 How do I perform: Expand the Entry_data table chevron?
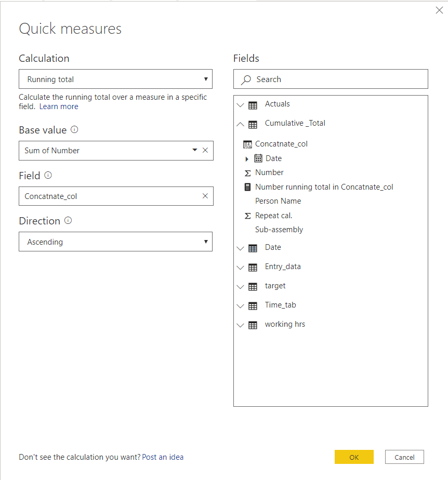(241, 268)
